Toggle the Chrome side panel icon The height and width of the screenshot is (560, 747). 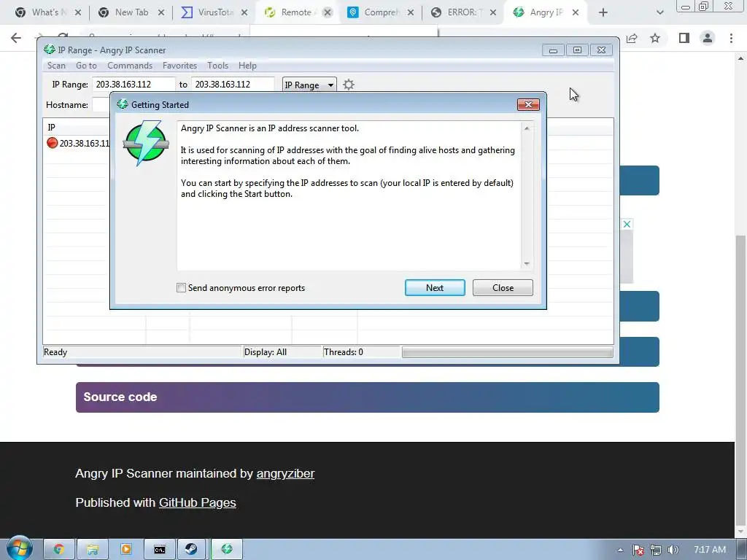(684, 38)
